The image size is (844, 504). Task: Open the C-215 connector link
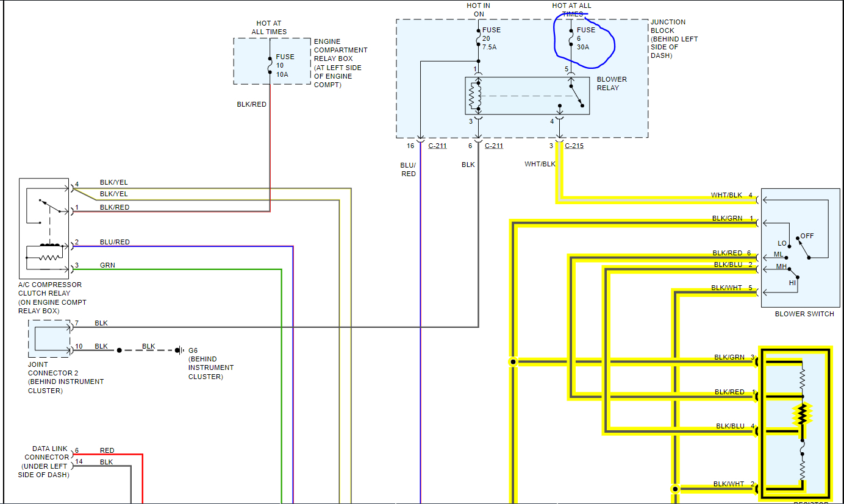tap(574, 146)
